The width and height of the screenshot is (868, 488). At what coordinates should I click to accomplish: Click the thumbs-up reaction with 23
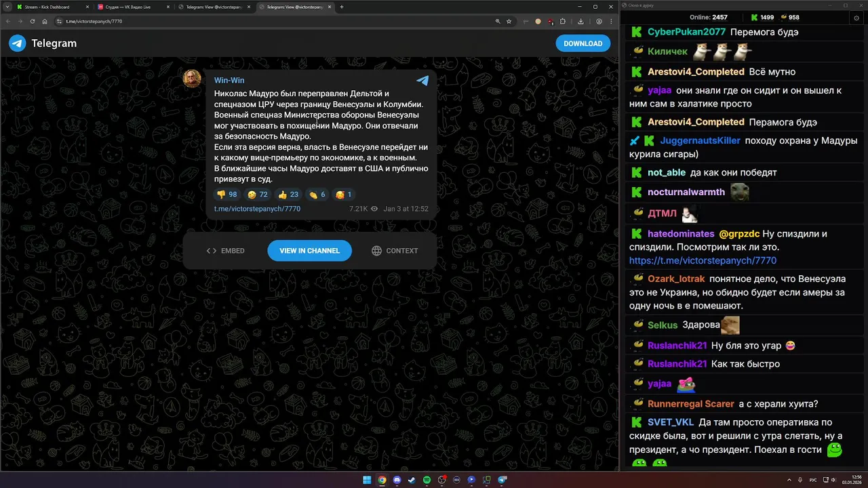click(x=288, y=195)
